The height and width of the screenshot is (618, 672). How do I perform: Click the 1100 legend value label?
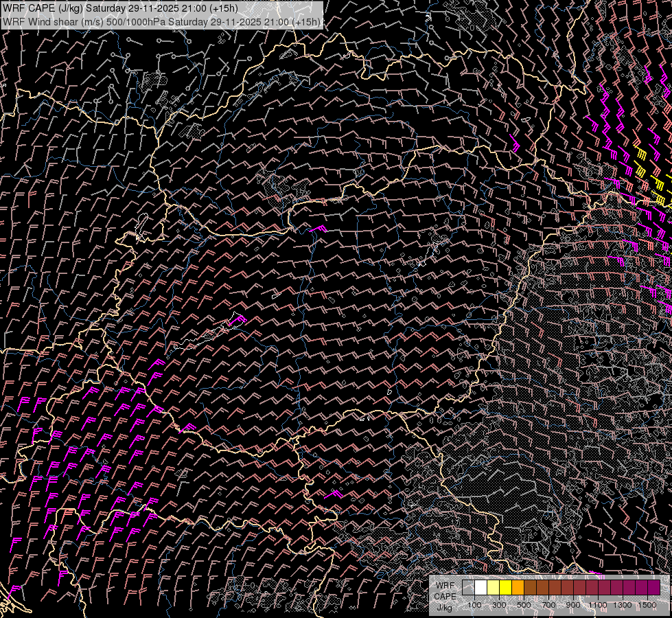597,605
